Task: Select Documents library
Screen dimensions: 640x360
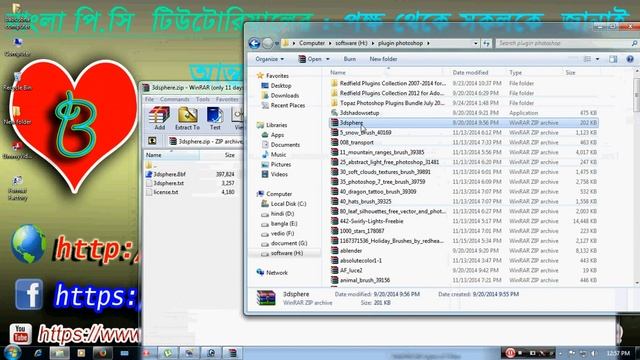Action: (285, 144)
